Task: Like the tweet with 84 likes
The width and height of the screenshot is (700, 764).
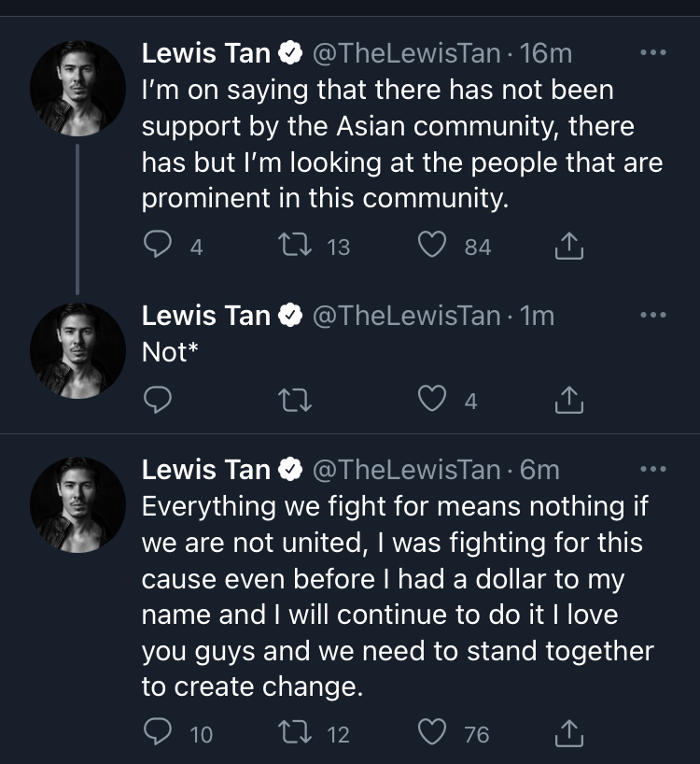Action: (x=431, y=246)
